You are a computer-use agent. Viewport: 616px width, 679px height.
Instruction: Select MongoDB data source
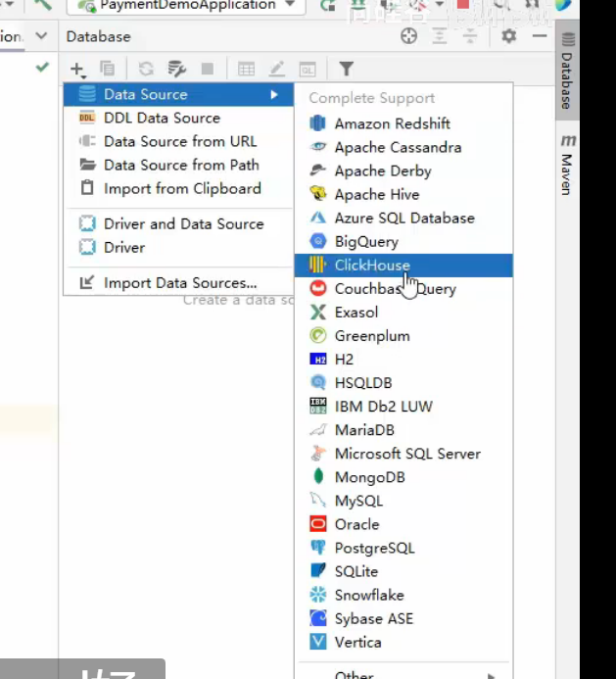pyautogui.click(x=403, y=477)
